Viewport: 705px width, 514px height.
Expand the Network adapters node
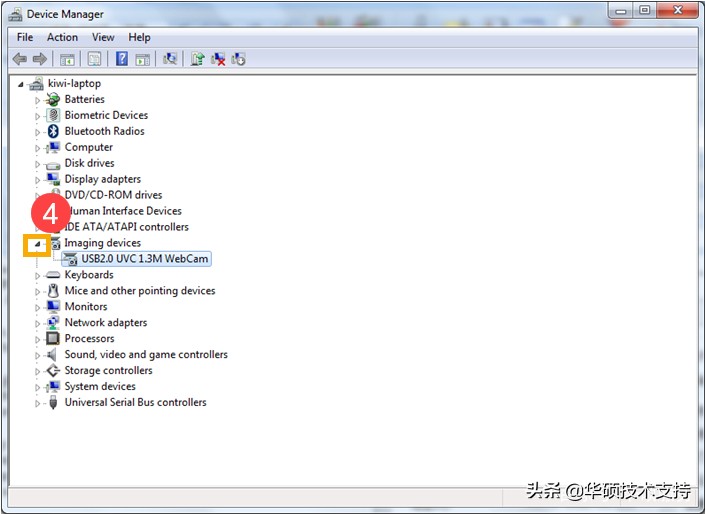(x=38, y=323)
